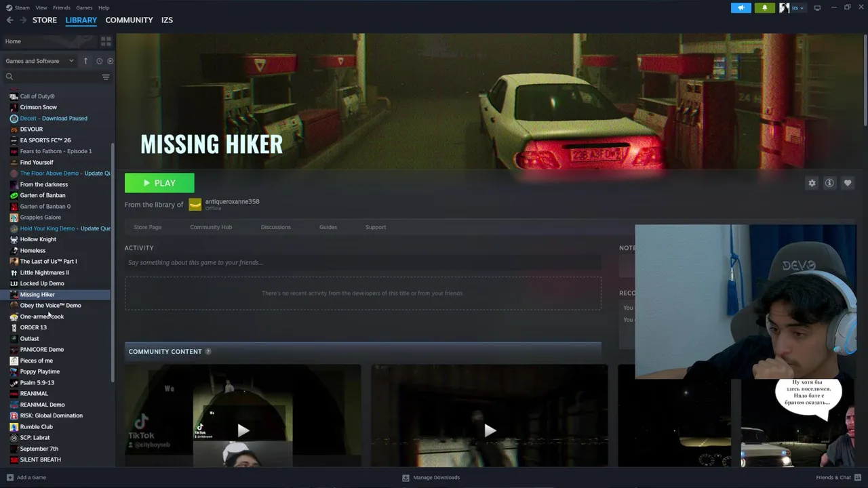Toggle the recent-activity clock filter
868x488 pixels.
[99, 61]
